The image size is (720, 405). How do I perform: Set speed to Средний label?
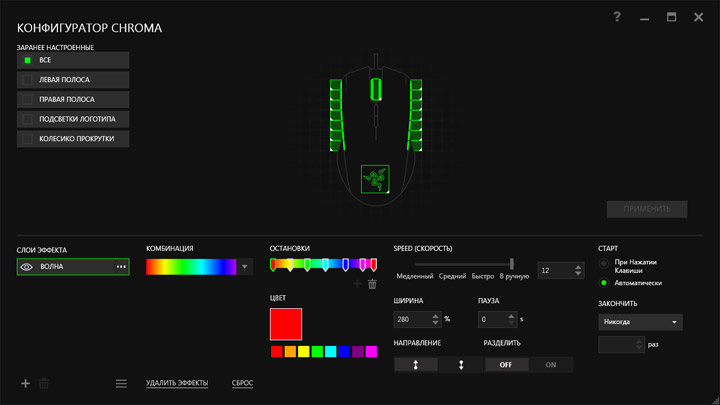pyautogui.click(x=452, y=276)
